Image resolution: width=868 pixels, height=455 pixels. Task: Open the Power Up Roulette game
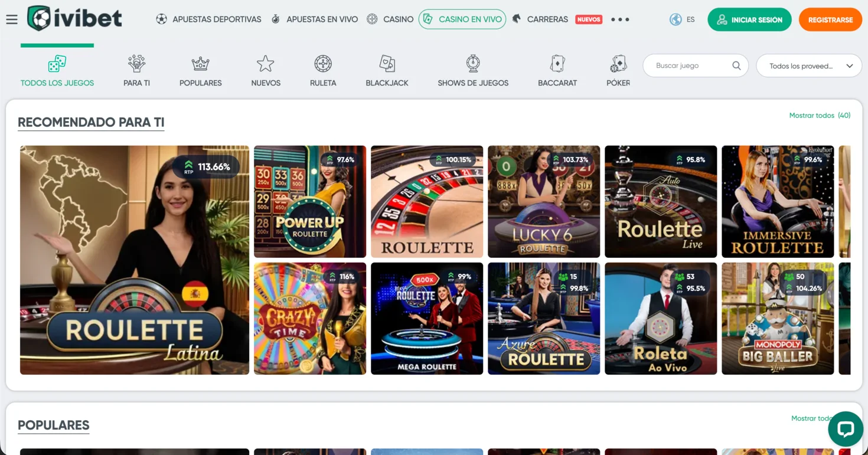pyautogui.click(x=310, y=202)
